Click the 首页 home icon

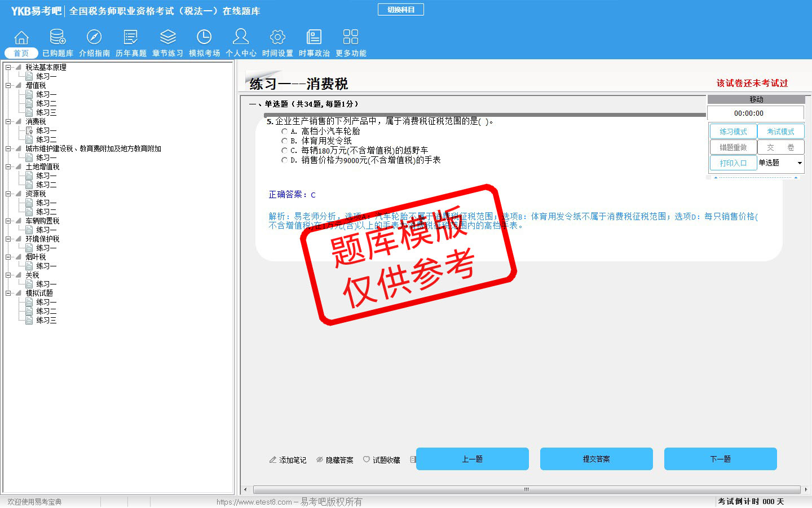click(21, 38)
